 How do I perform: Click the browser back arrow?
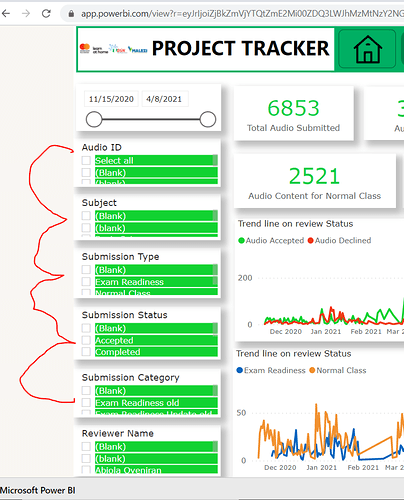click(x=6, y=13)
